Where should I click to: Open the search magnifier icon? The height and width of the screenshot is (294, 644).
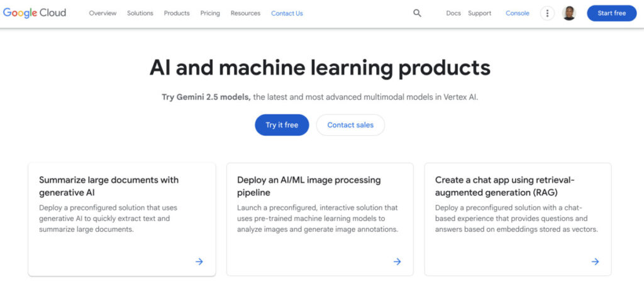418,13
